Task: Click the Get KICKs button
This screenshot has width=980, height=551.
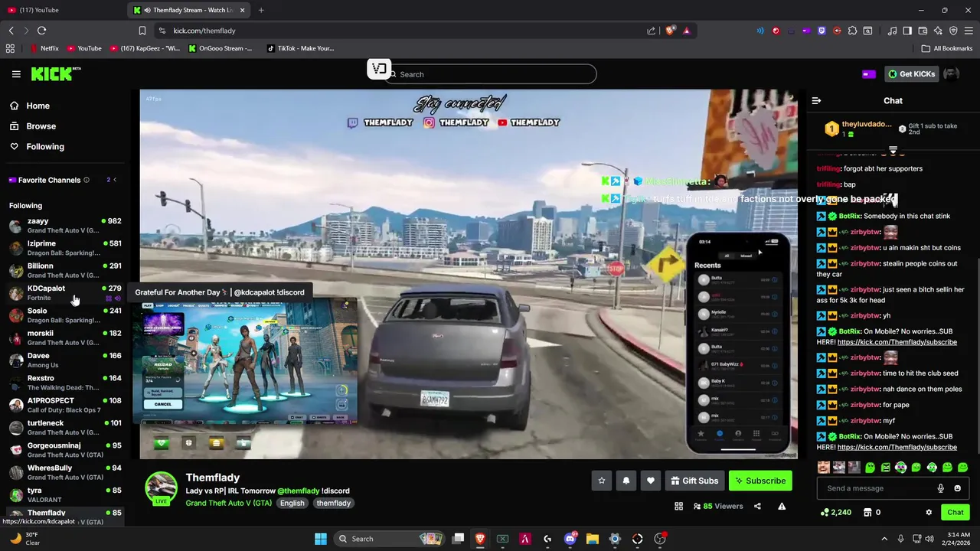Action: [911, 74]
